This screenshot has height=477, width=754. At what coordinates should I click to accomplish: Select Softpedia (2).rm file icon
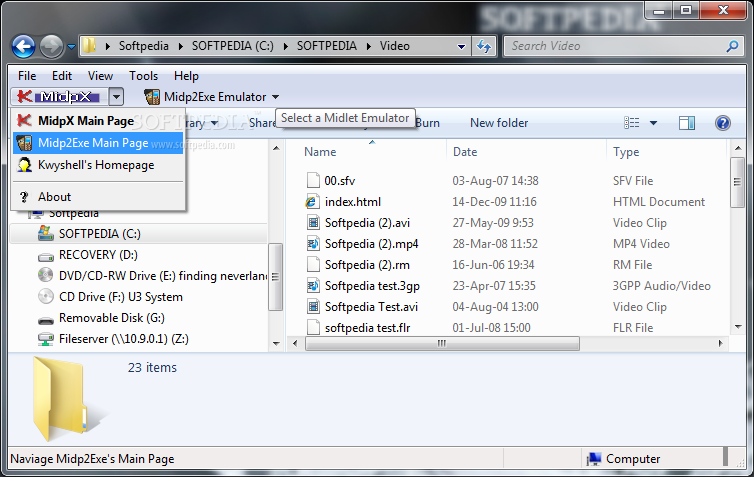[313, 264]
